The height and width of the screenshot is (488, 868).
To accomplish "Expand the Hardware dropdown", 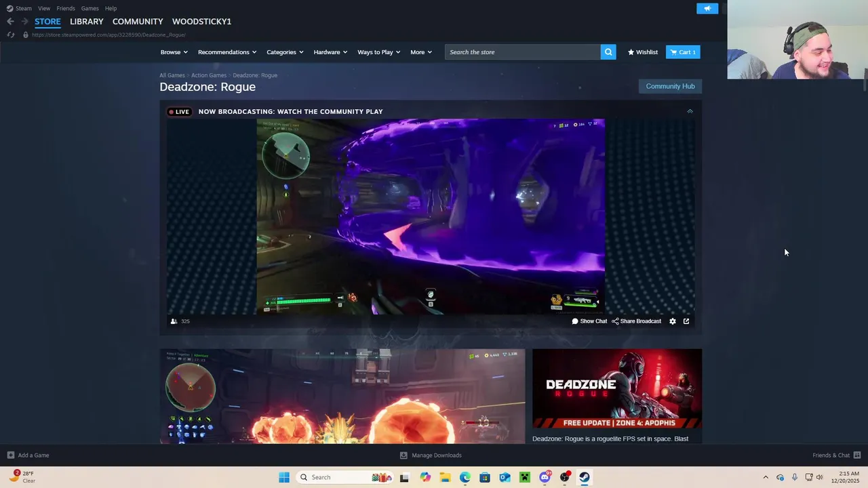I will [330, 52].
